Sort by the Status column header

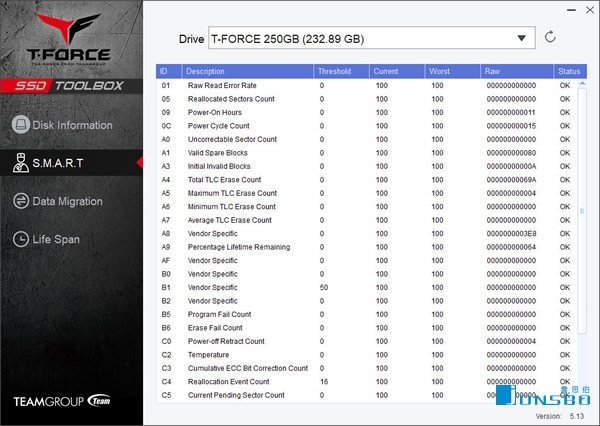pyautogui.click(x=570, y=71)
